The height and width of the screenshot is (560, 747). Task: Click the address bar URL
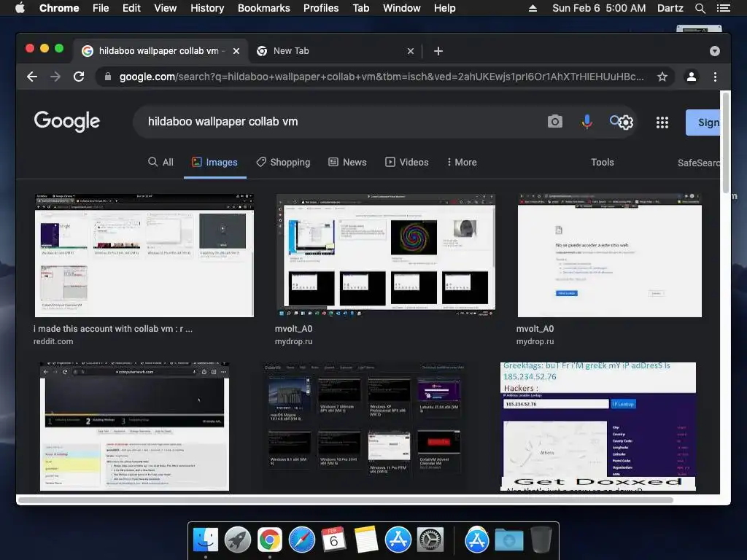click(381, 77)
